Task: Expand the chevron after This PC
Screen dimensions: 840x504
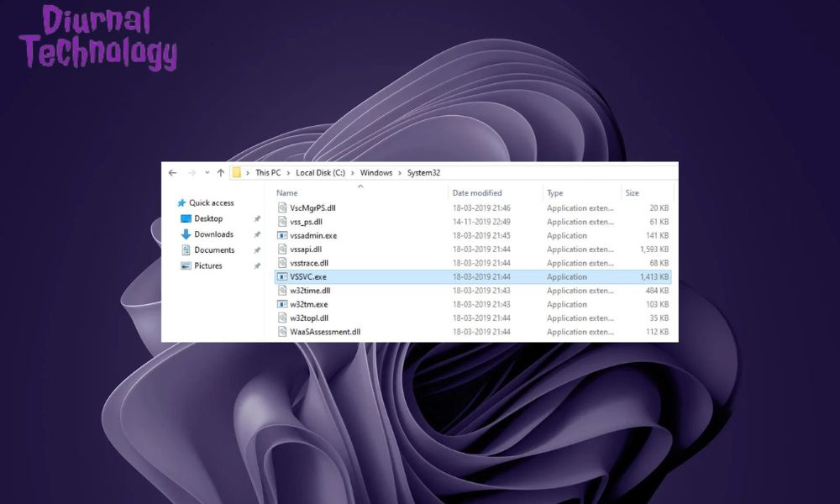Action: click(288, 173)
